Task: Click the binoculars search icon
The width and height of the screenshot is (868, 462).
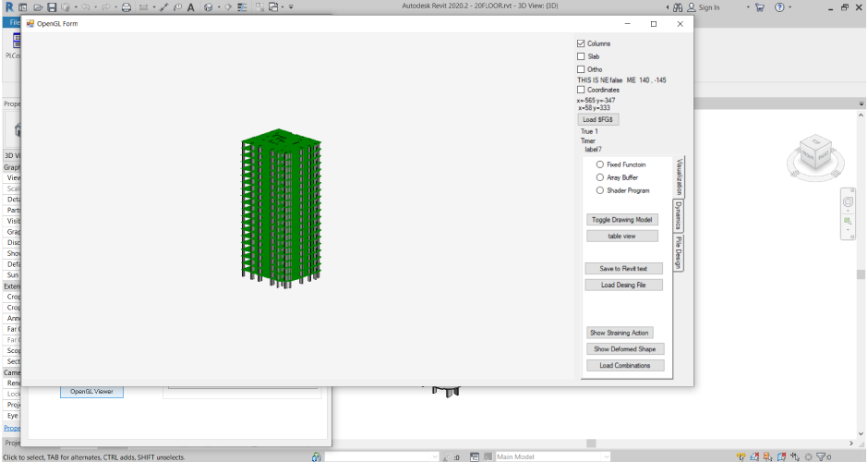Action: click(x=678, y=7)
